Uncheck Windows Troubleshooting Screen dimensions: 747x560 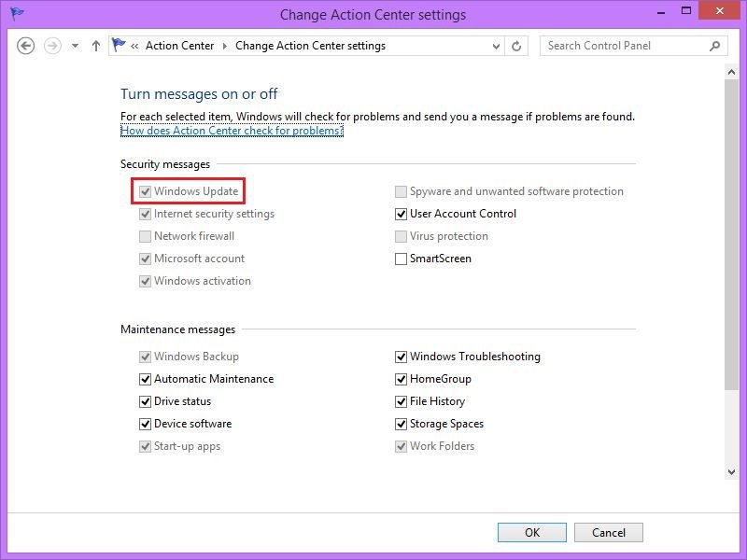pos(401,357)
